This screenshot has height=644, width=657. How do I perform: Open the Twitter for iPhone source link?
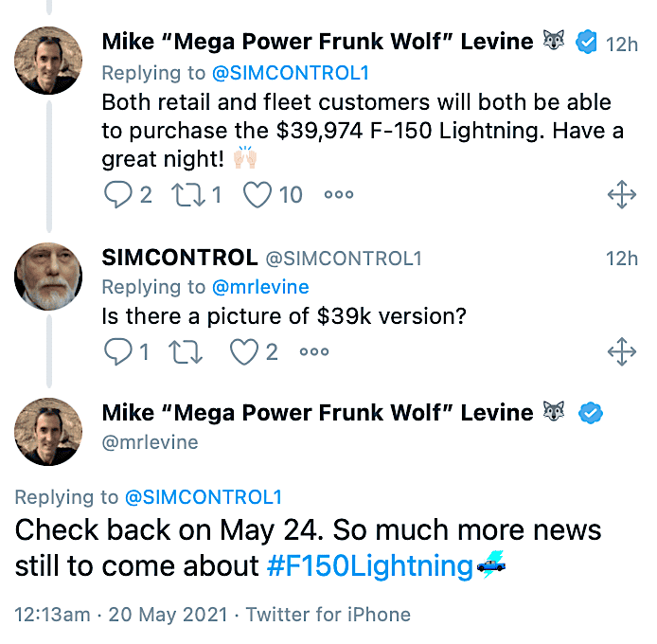[x=328, y=615]
